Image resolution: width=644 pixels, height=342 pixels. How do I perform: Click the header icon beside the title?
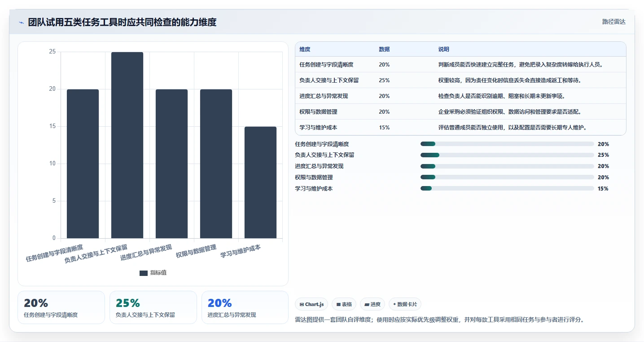[21, 22]
